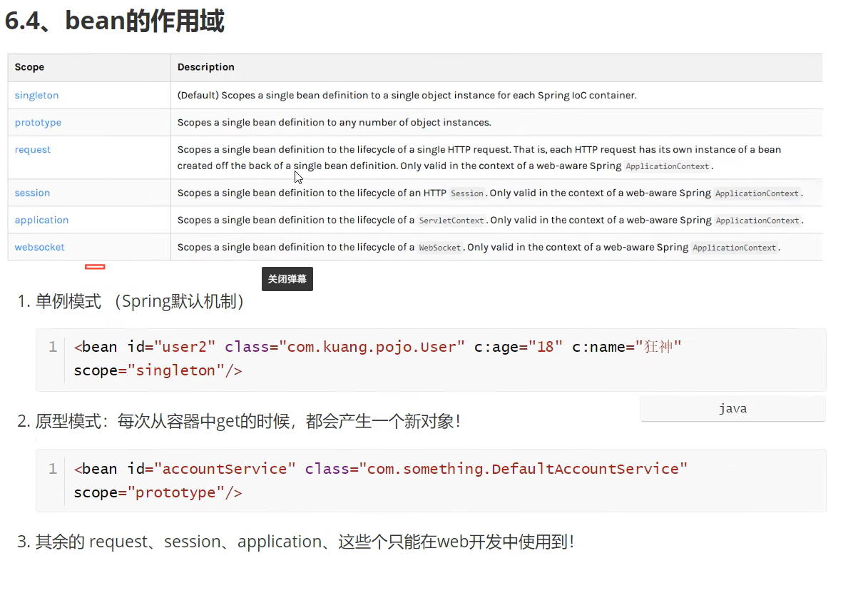The height and width of the screenshot is (593, 868).
Task: Open the session scope link
Action: coord(32,193)
